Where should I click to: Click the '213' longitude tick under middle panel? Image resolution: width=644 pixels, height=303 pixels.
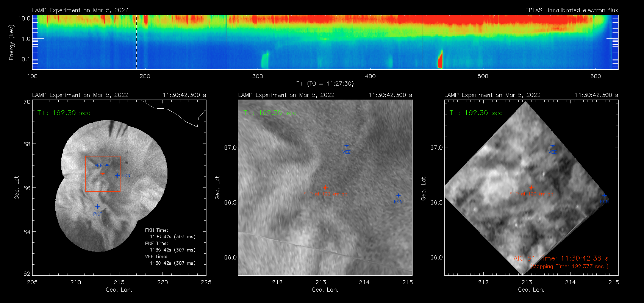[x=321, y=282]
